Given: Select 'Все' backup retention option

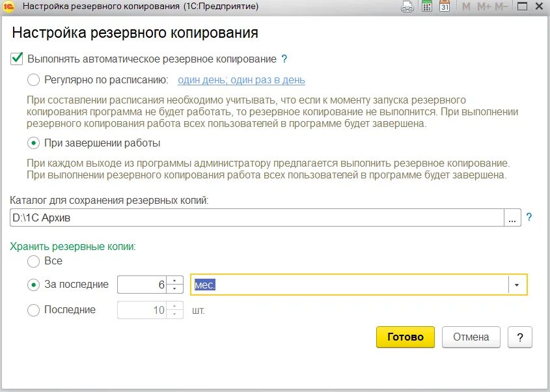Looking at the screenshot, I should [x=33, y=261].
